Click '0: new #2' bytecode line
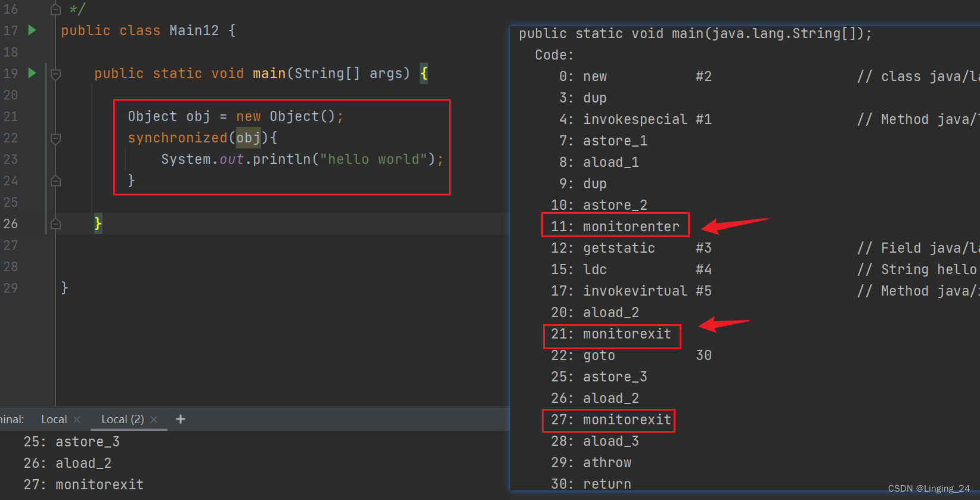This screenshot has height=500, width=980. click(635, 76)
